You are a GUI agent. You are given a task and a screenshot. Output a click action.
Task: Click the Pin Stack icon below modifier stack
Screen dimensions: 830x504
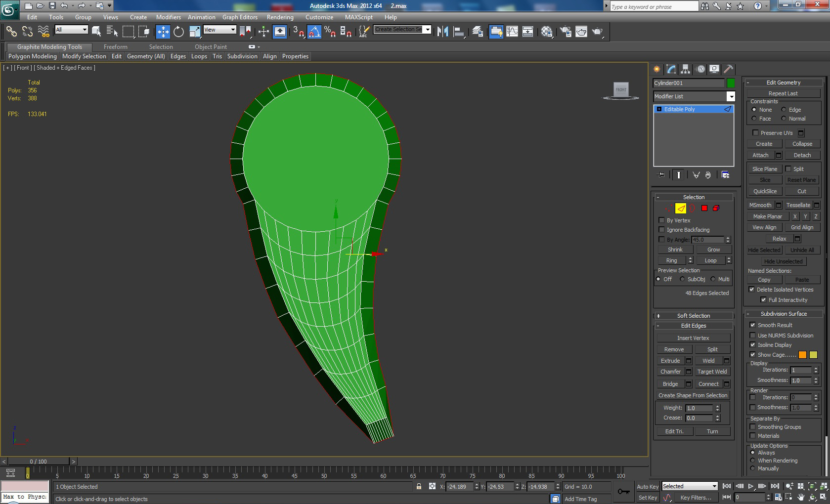(x=661, y=175)
